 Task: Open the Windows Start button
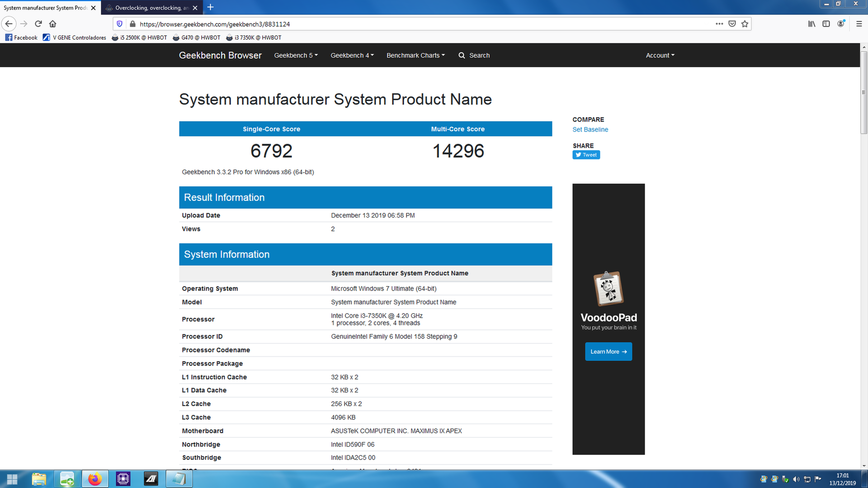coord(13,479)
